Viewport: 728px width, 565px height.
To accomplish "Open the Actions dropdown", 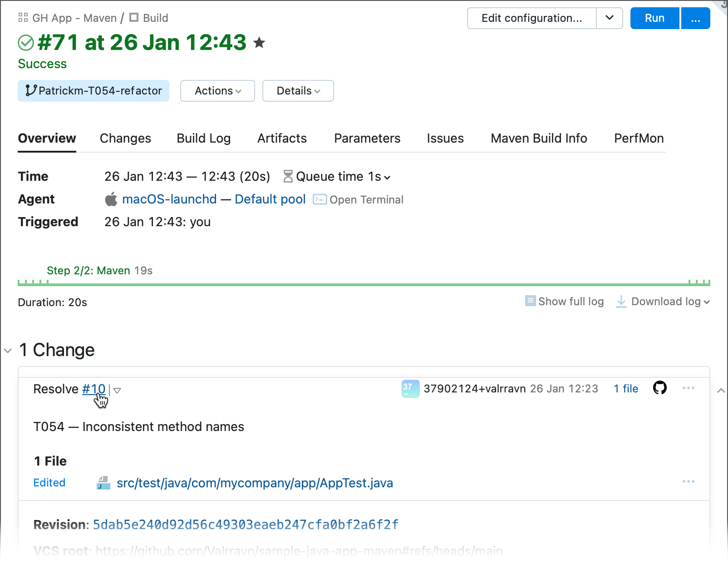I will pos(217,91).
